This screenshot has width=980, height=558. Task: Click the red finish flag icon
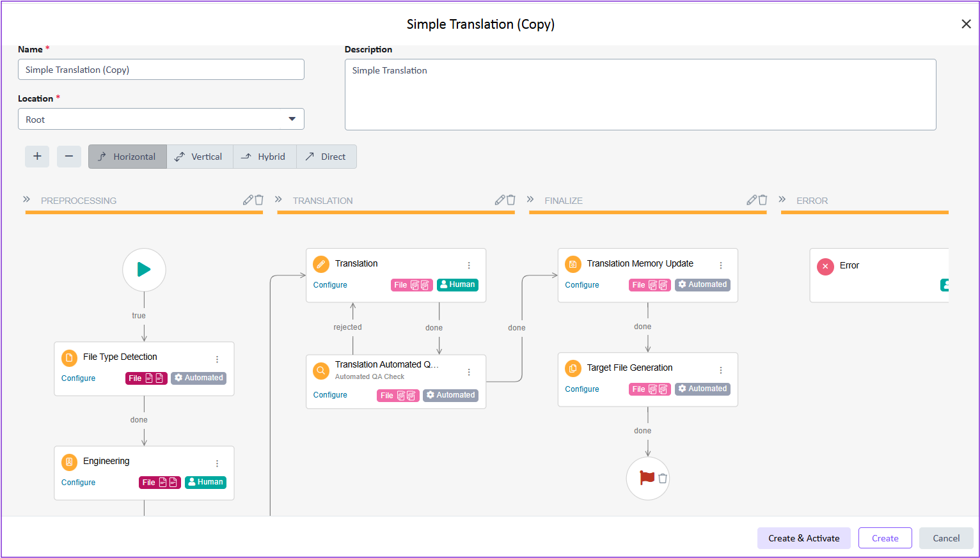pyautogui.click(x=647, y=477)
